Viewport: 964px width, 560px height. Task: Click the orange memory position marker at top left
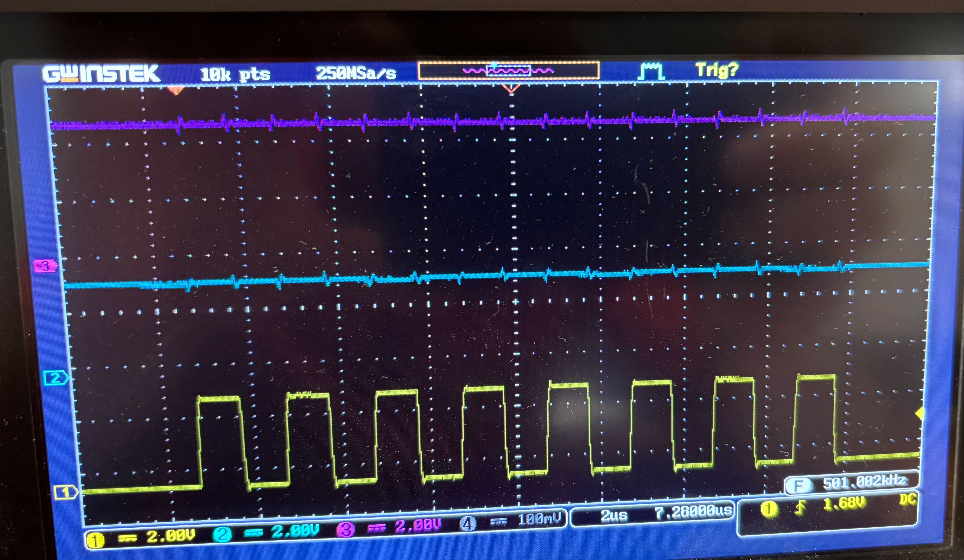pos(176,91)
